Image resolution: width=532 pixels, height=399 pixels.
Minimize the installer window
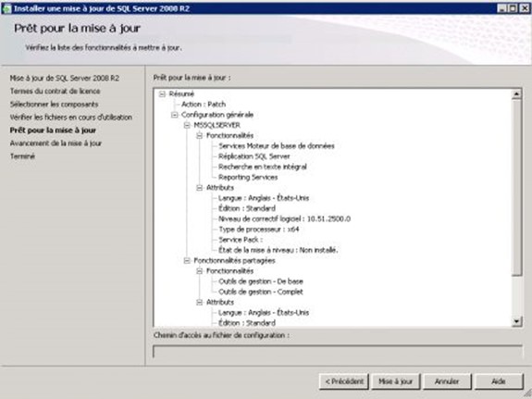coord(501,8)
